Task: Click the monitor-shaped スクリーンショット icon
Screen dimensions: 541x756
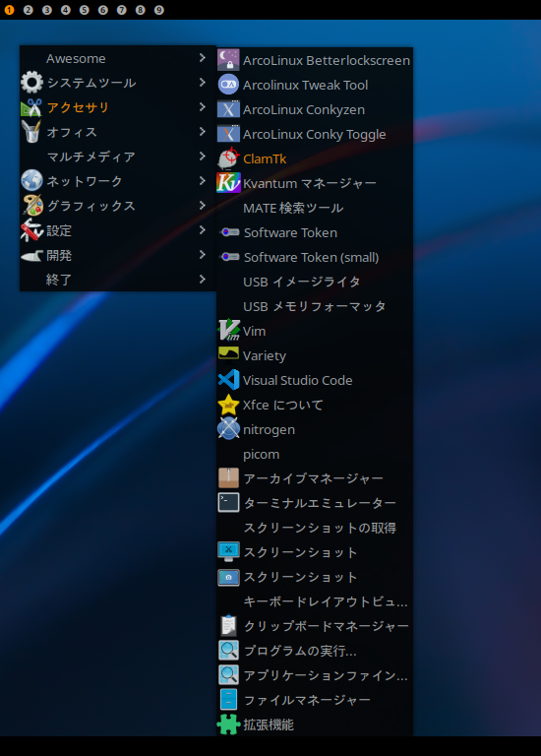Action: point(228,552)
